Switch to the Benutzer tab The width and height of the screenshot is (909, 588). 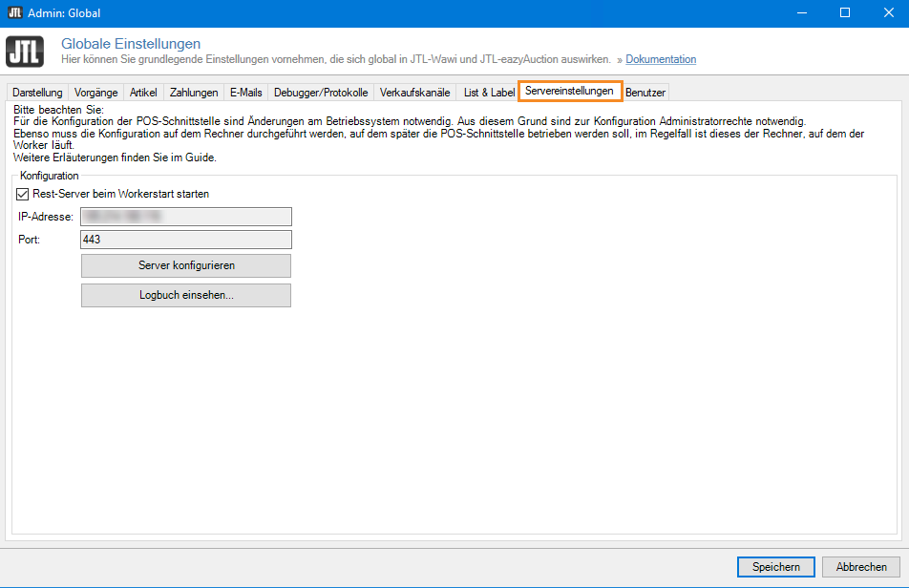tap(645, 93)
